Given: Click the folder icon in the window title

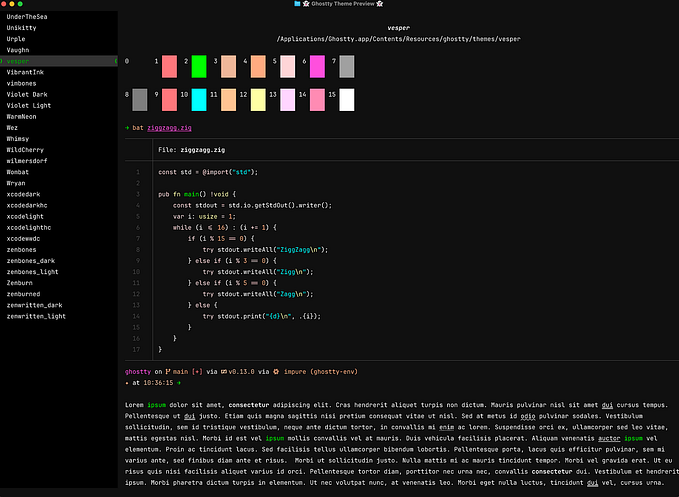Looking at the screenshot, I should pyautogui.click(x=297, y=3).
